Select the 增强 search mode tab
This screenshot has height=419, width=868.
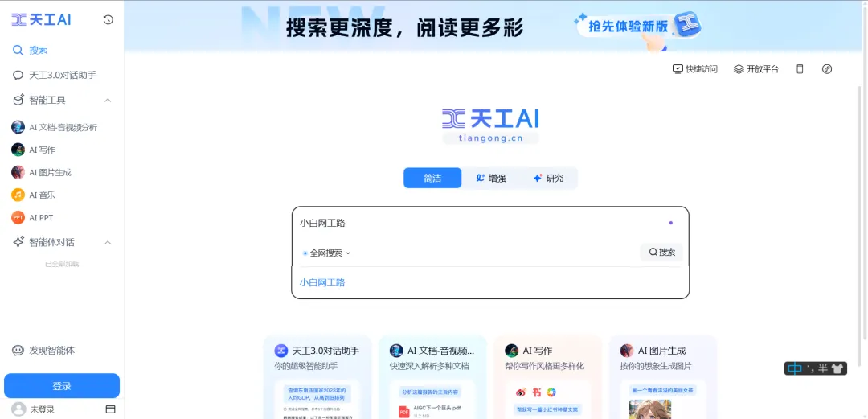pos(491,178)
